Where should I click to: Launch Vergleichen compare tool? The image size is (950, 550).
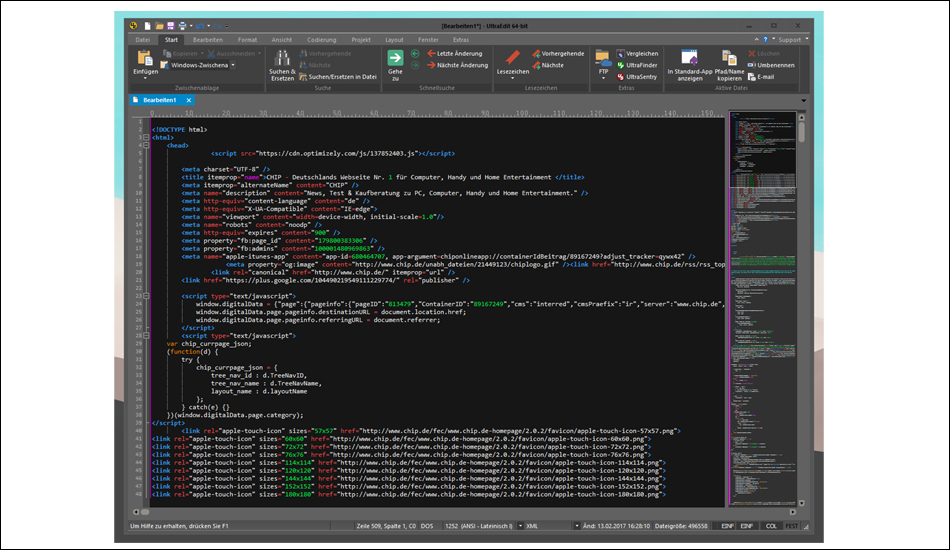[x=637, y=53]
